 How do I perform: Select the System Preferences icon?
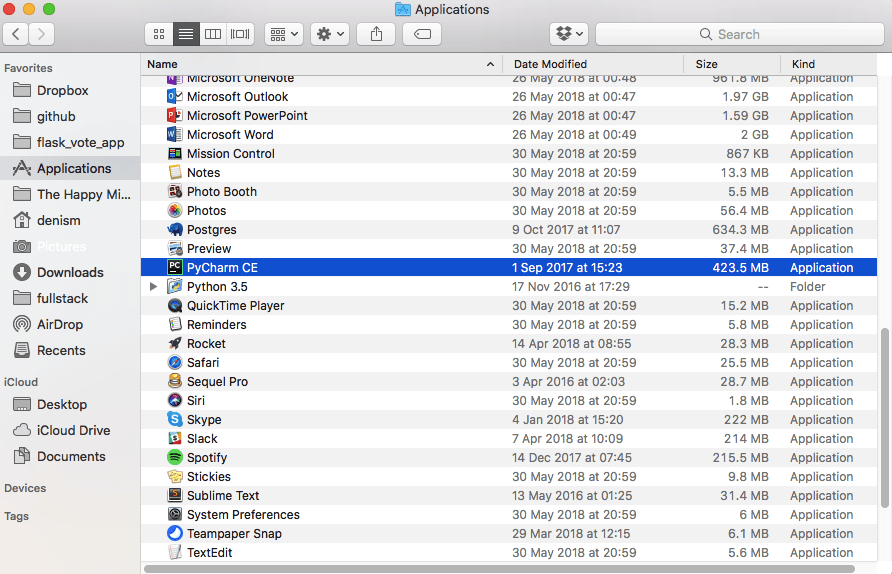(x=175, y=515)
